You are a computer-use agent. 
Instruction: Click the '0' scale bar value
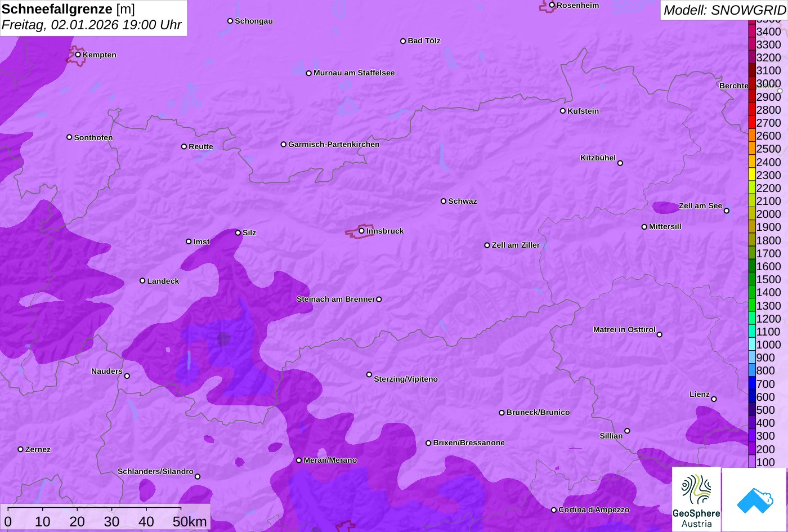[8, 522]
